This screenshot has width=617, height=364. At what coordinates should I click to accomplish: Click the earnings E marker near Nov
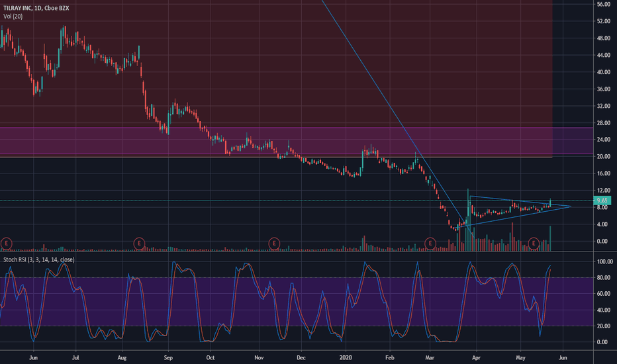pos(274,244)
